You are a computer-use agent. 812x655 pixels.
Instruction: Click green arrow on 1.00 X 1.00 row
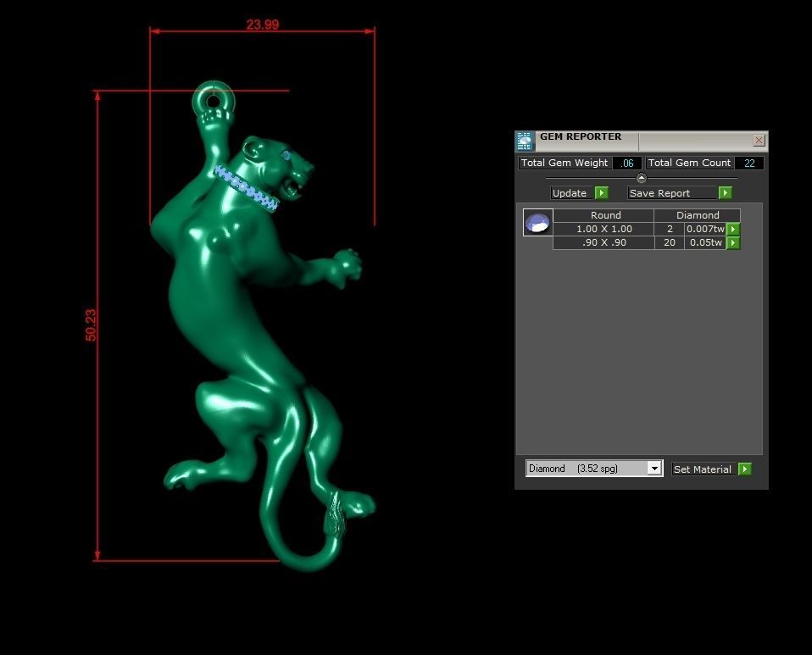pos(733,229)
